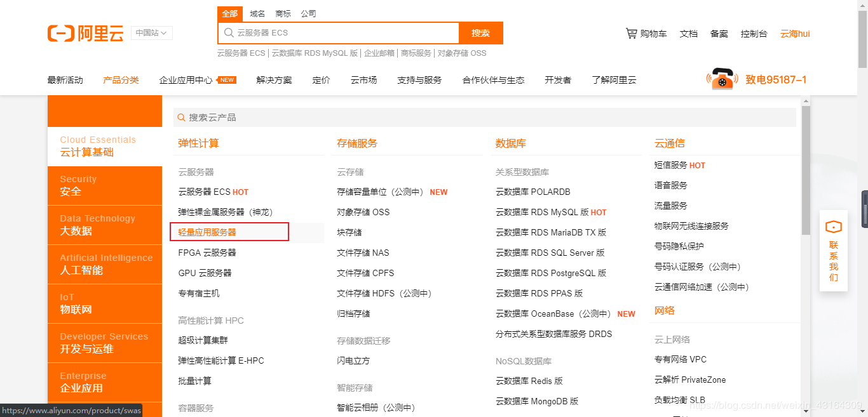Open 控制台 console link

point(754,34)
